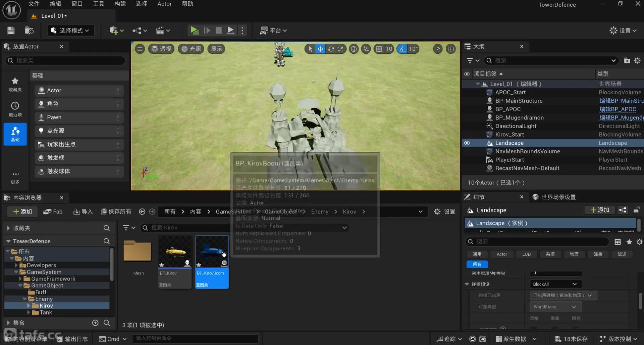The height and width of the screenshot is (345, 644).
Task: Toggle rotation angle snapping in viewport
Action: [x=402, y=49]
